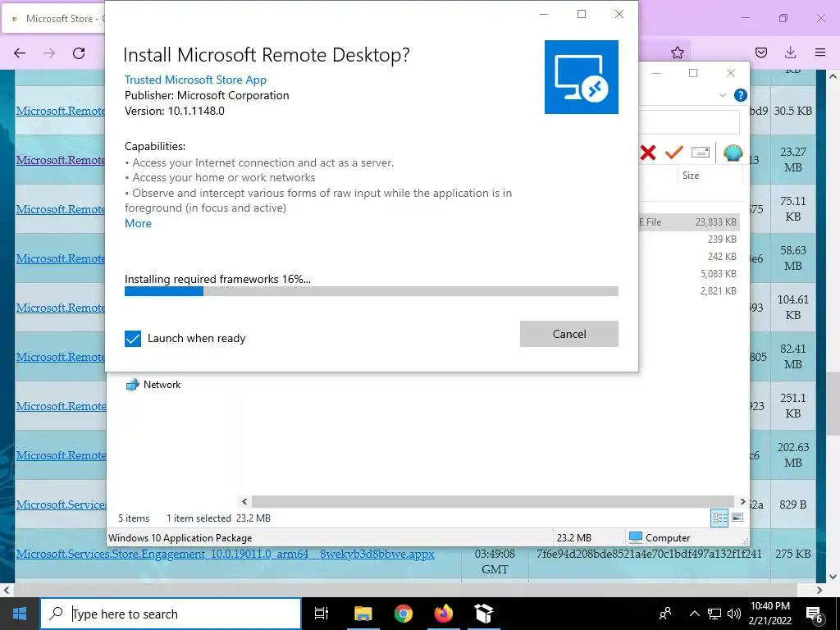The image size is (840, 630).
Task: Open Explorer help question mark icon
Action: click(x=741, y=95)
